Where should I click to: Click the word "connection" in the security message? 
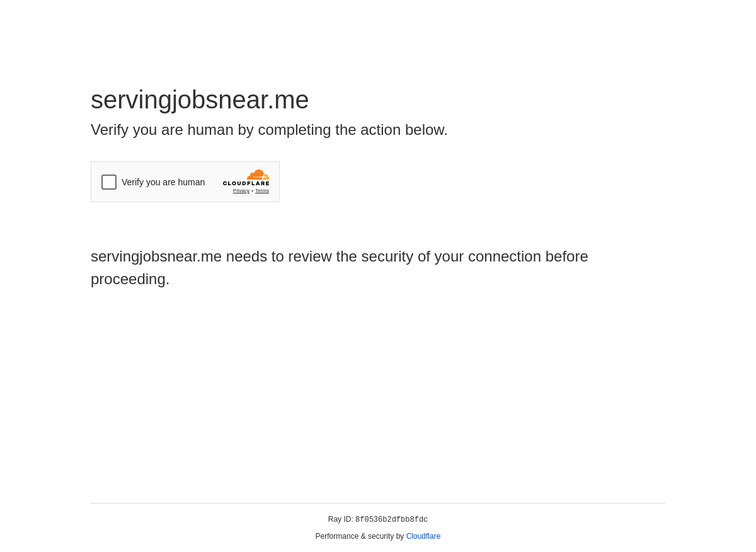pyautogui.click(x=505, y=256)
